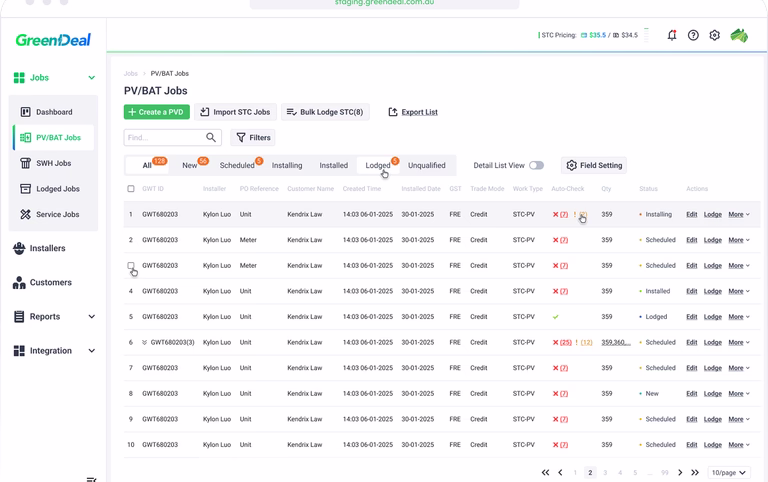Viewport: 768px width, 482px height.
Task: Click the search magnifier icon
Action: [211, 138]
